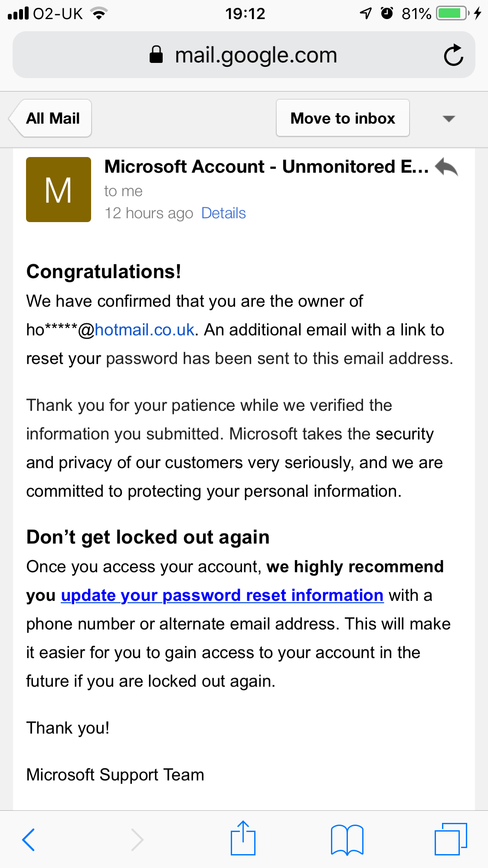Open the Details link
This screenshot has width=488, height=868.
point(223,213)
